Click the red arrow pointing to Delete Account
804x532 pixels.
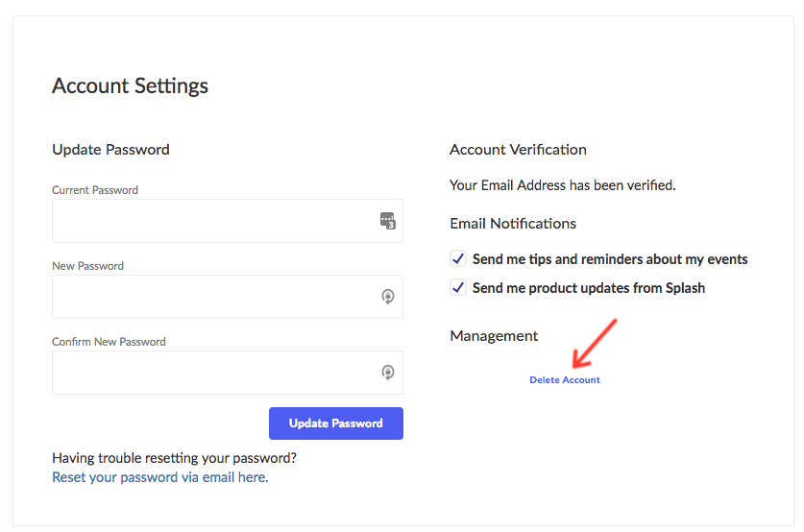point(595,344)
